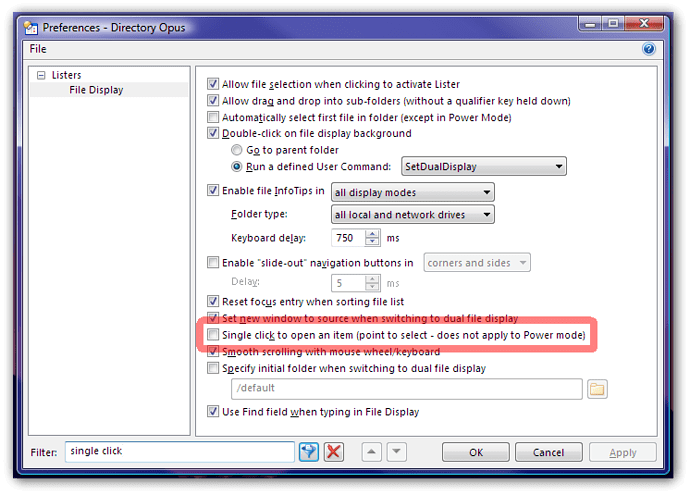This screenshot has width=690, height=495.
Task: Uncheck Smooth scrolling with mouse wheel/keyboard
Action: [212, 351]
